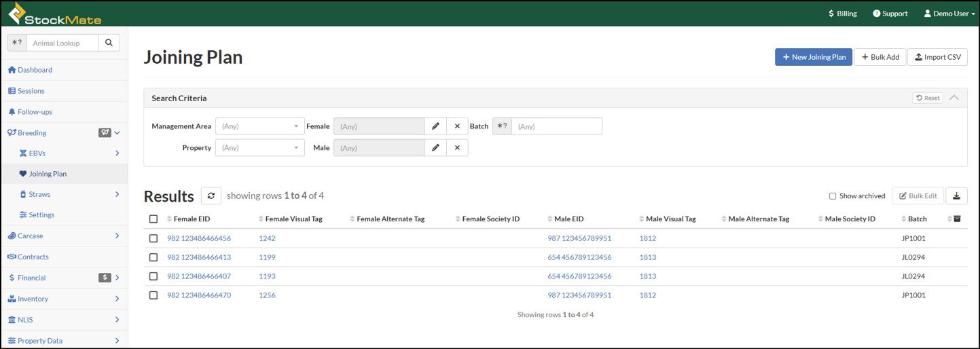This screenshot has width=980, height=349.
Task: Clear the Male field with X icon
Action: 457,148
